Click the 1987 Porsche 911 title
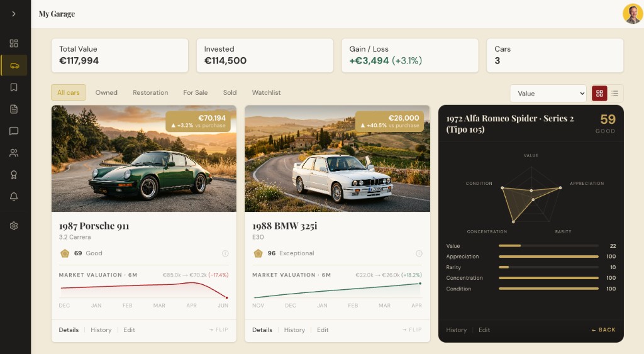This screenshot has height=354, width=644. pyautogui.click(x=94, y=226)
